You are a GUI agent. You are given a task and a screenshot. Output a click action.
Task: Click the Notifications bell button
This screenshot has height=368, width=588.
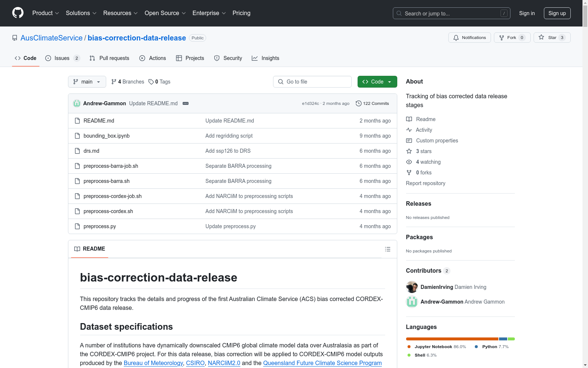point(469,38)
